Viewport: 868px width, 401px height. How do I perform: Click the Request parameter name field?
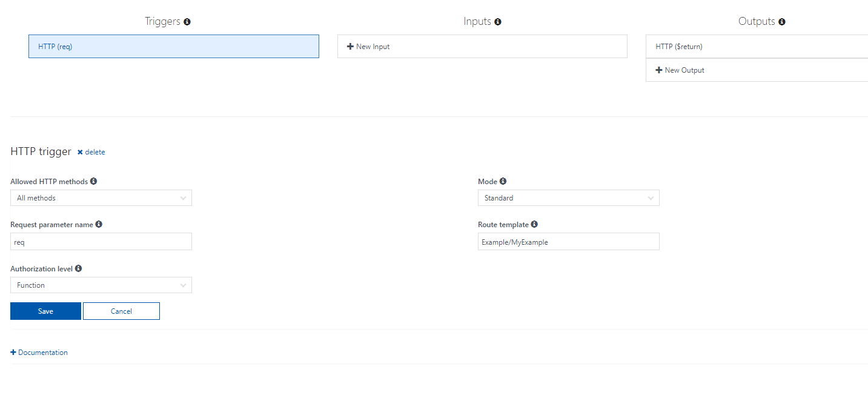click(101, 242)
